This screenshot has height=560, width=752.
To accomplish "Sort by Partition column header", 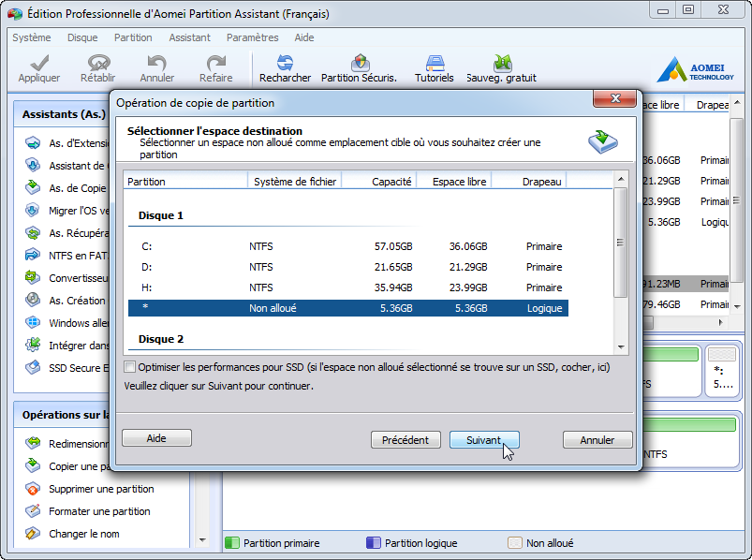I will (x=185, y=182).
